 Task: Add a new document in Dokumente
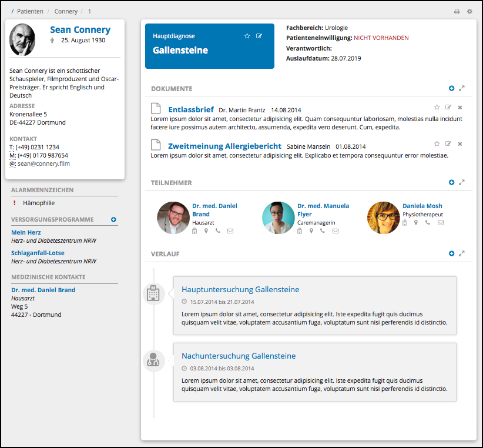451,88
